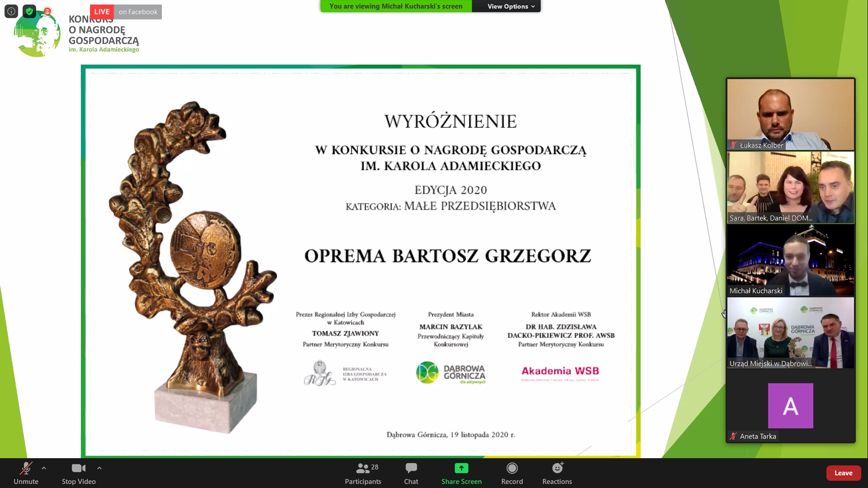The width and height of the screenshot is (868, 488).
Task: Open View Options dropdown
Action: pos(511,6)
